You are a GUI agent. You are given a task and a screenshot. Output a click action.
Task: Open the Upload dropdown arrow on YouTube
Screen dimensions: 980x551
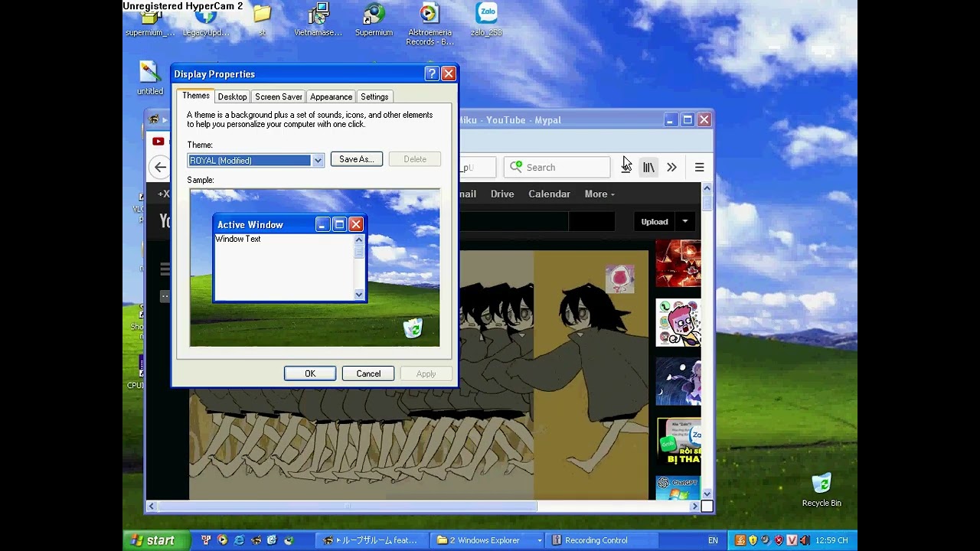click(685, 222)
